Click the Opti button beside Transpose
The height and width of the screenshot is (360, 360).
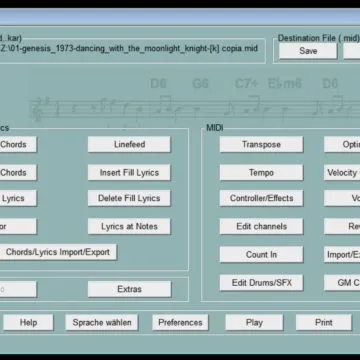click(x=342, y=144)
